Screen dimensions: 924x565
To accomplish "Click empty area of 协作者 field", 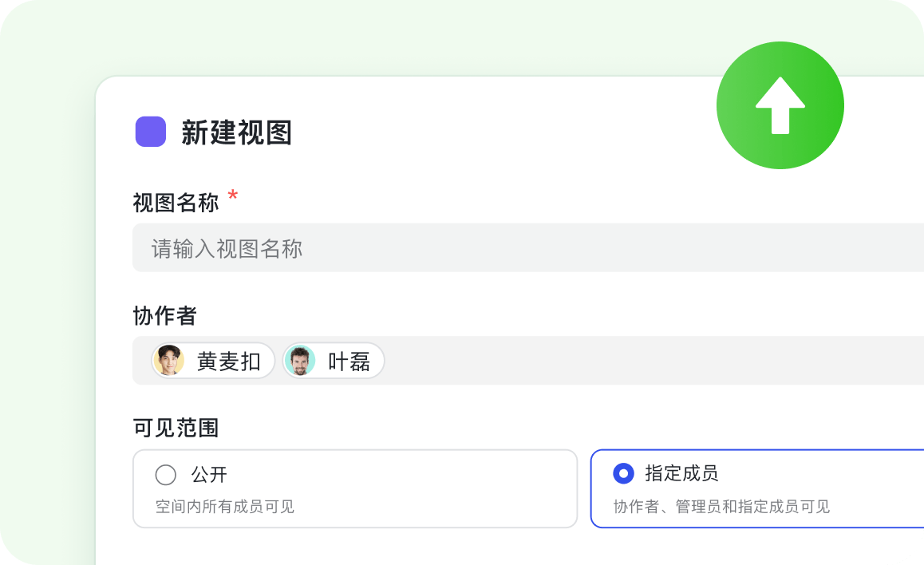I will click(x=638, y=361).
